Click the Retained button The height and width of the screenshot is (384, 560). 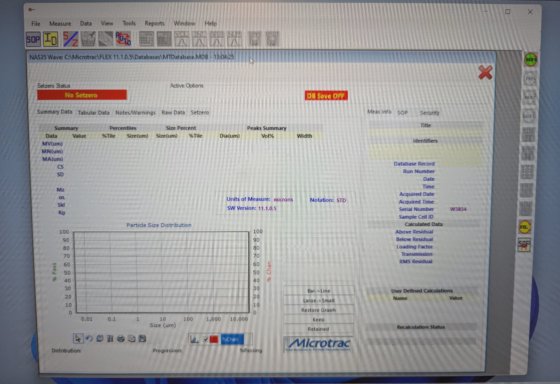319,329
